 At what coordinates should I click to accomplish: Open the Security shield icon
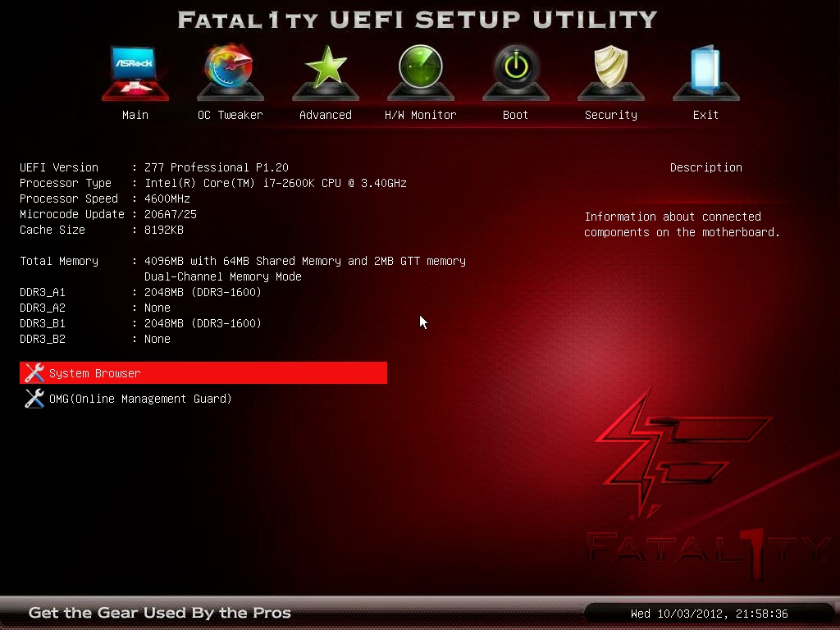point(610,73)
